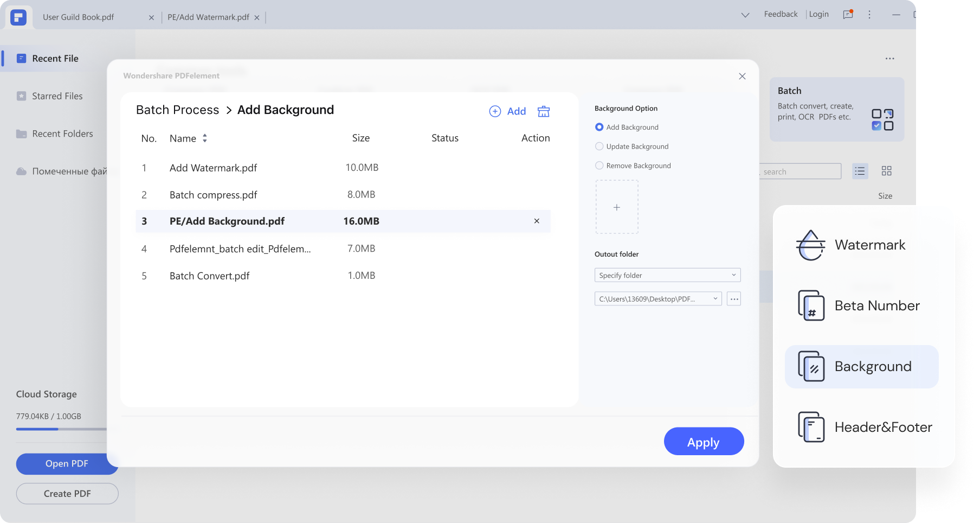The height and width of the screenshot is (523, 980).
Task: Switch to grid view layout
Action: click(886, 171)
